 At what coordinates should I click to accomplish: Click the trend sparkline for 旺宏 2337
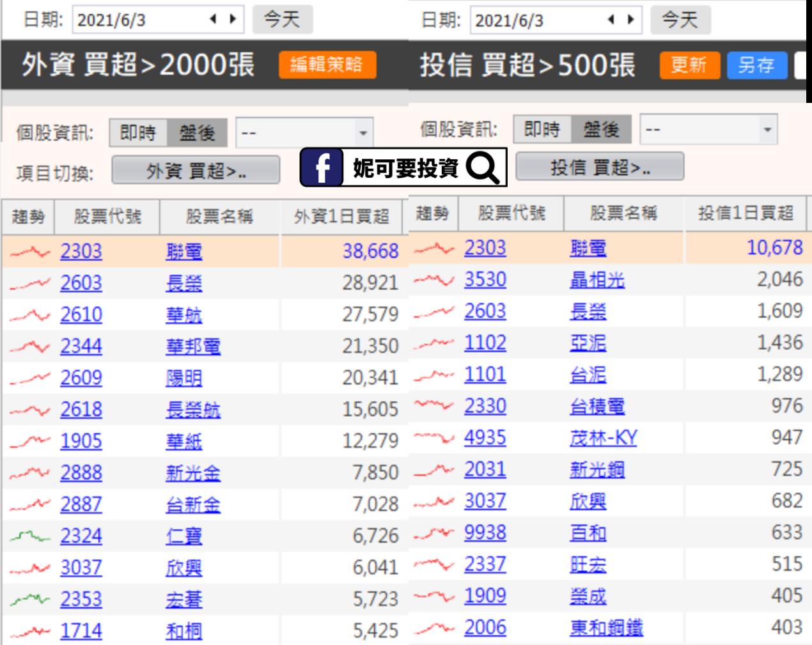click(x=433, y=564)
